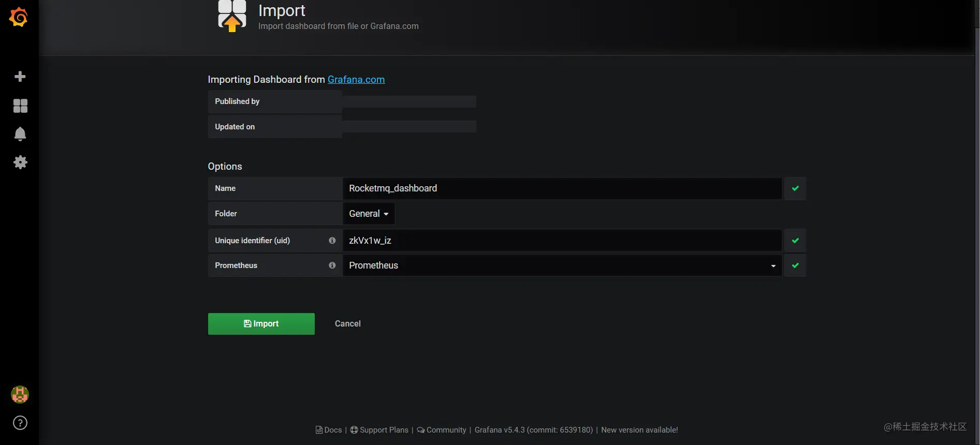The image size is (980, 445).
Task: Click the green Import button
Action: [261, 324]
